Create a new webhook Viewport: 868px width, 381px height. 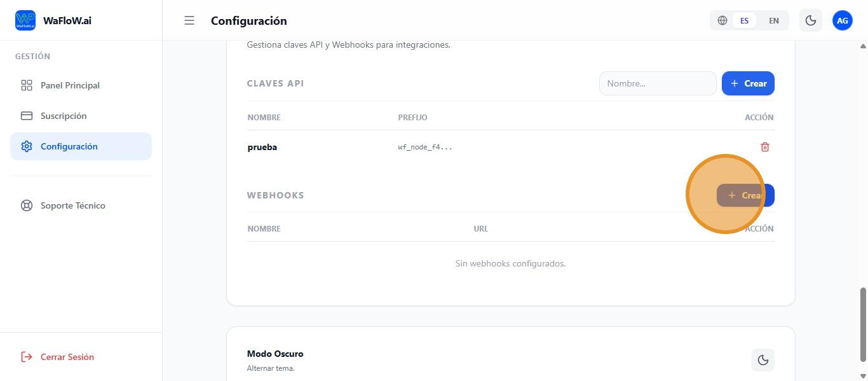pyautogui.click(x=746, y=195)
